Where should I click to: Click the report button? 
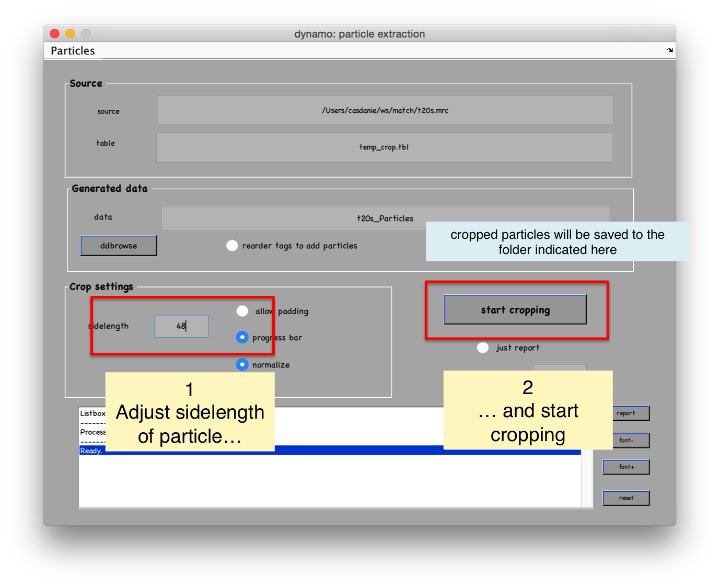[626, 413]
